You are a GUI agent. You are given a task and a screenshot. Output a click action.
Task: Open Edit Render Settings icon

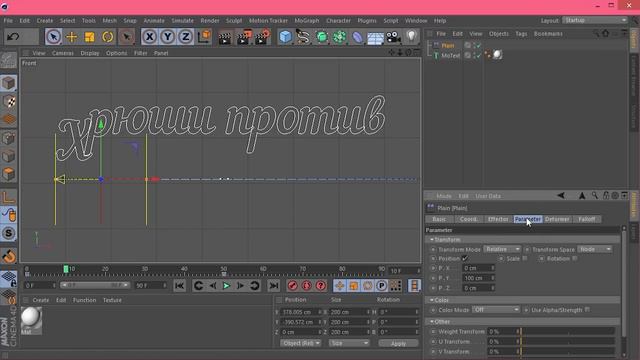point(262,37)
